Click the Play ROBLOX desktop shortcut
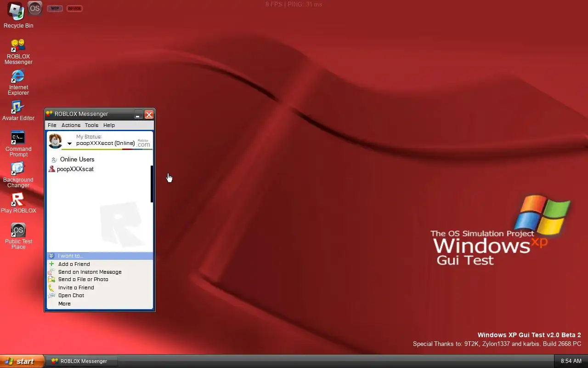Image resolution: width=588 pixels, height=368 pixels. (x=18, y=203)
